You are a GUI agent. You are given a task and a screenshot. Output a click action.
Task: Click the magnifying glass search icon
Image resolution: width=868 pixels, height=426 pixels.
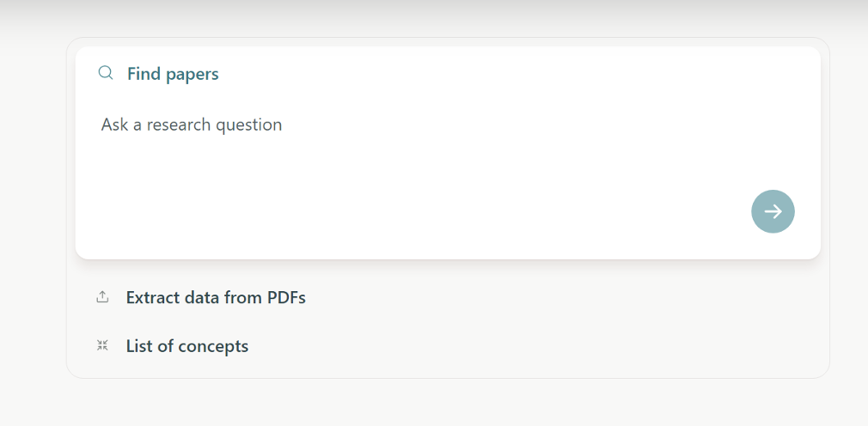coord(106,73)
